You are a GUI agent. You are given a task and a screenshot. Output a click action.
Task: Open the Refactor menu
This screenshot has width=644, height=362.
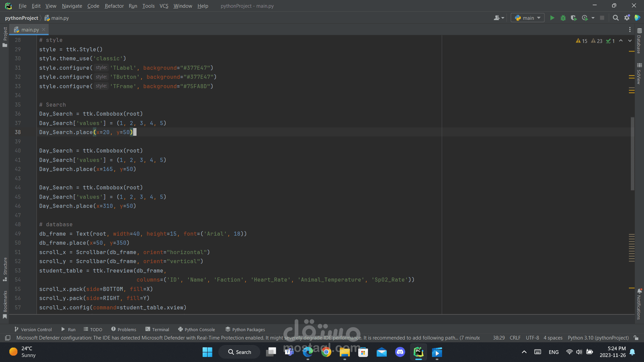114,6
